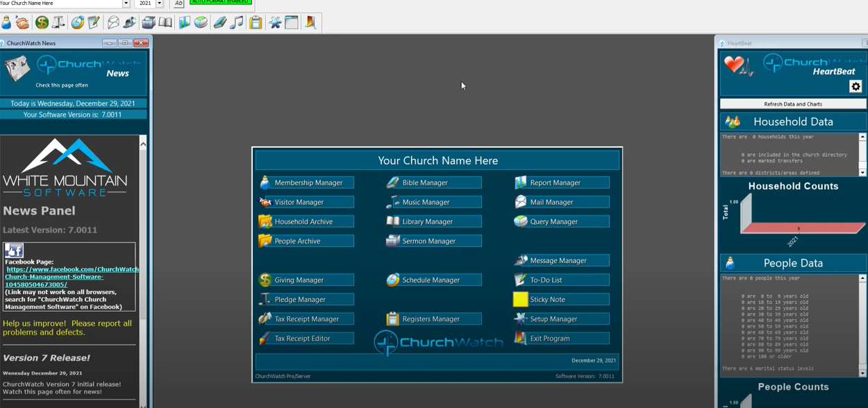Open Mail via the envelope toolbar icon

pyautogui.click(x=113, y=23)
